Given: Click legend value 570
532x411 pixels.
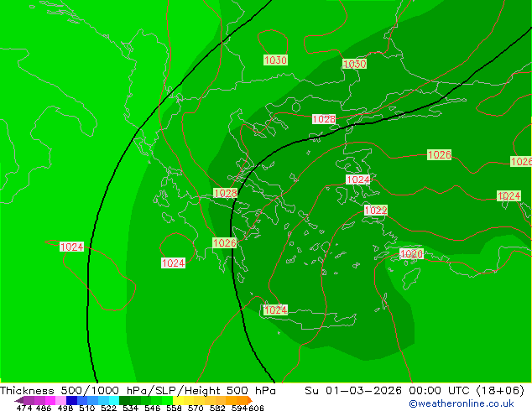Looking at the screenshot, I should pos(196,408).
